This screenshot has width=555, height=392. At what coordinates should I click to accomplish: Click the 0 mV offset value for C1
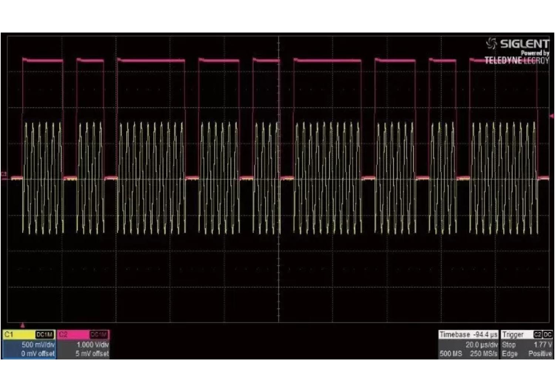38,354
